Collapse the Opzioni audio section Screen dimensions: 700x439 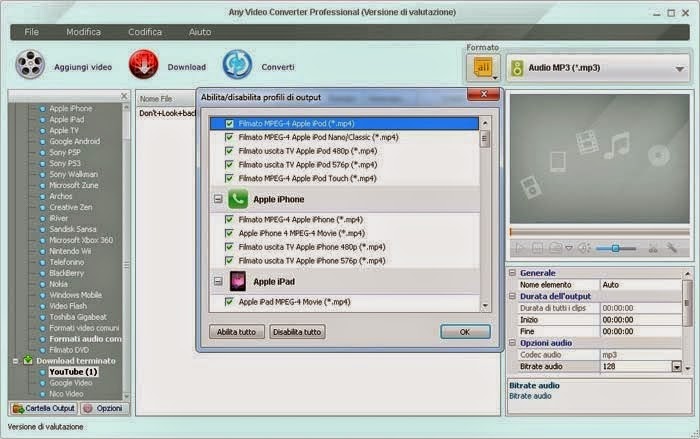512,343
